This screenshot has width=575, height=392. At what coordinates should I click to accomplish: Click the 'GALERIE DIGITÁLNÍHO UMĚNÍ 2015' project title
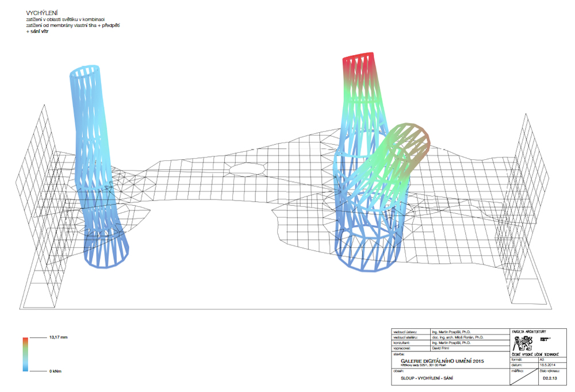pos(442,360)
